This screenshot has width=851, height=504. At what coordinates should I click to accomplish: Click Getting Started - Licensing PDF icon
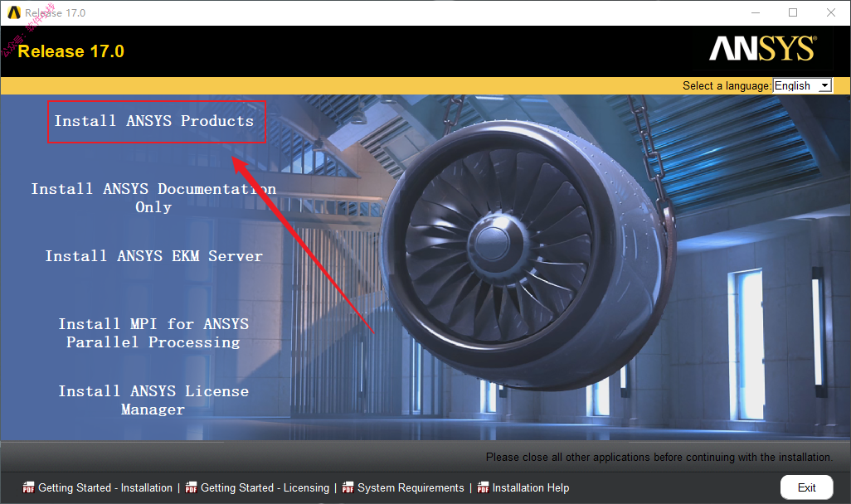click(191, 487)
